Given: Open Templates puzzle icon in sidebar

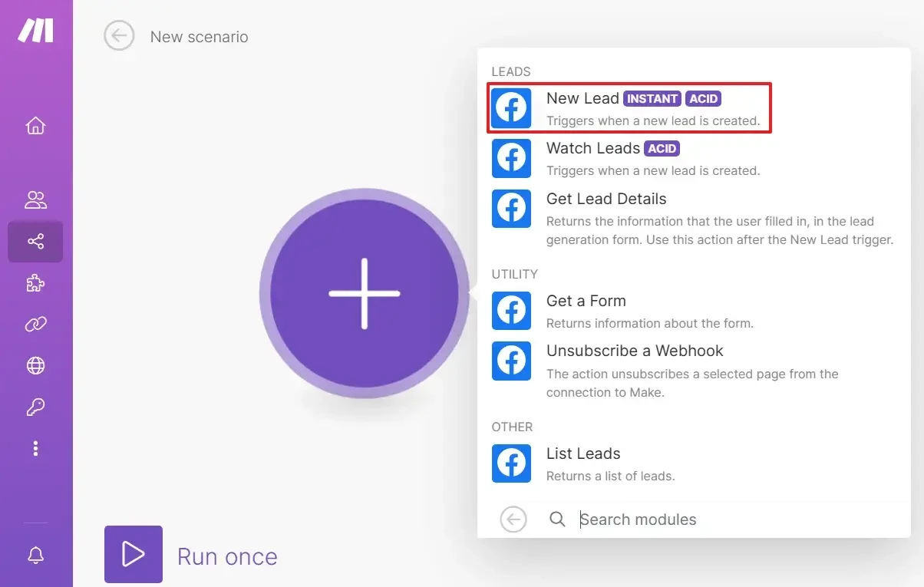Looking at the screenshot, I should coord(35,284).
